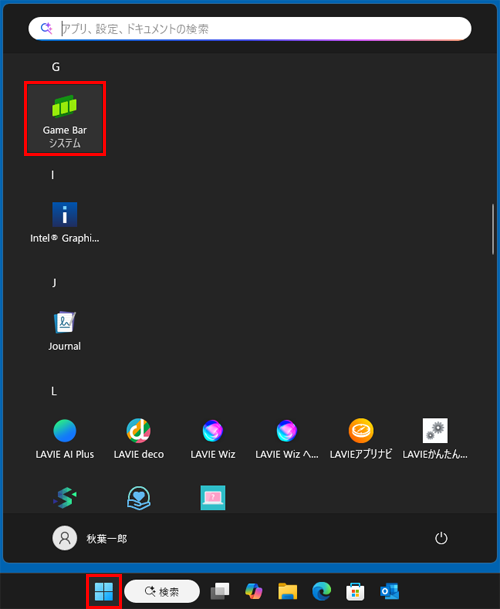Viewport: 500px width, 609px height.
Task: Focus the アプリ、設定、ドキュメントの検索 field
Action: point(250,29)
